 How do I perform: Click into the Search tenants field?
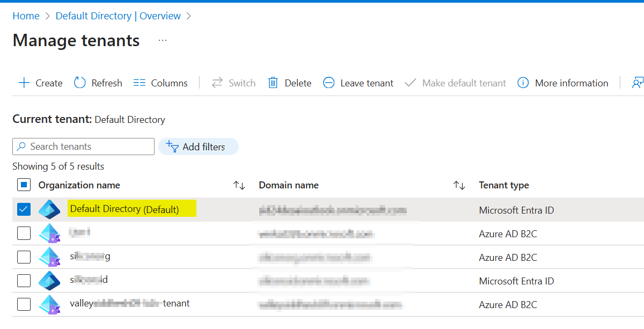(83, 147)
